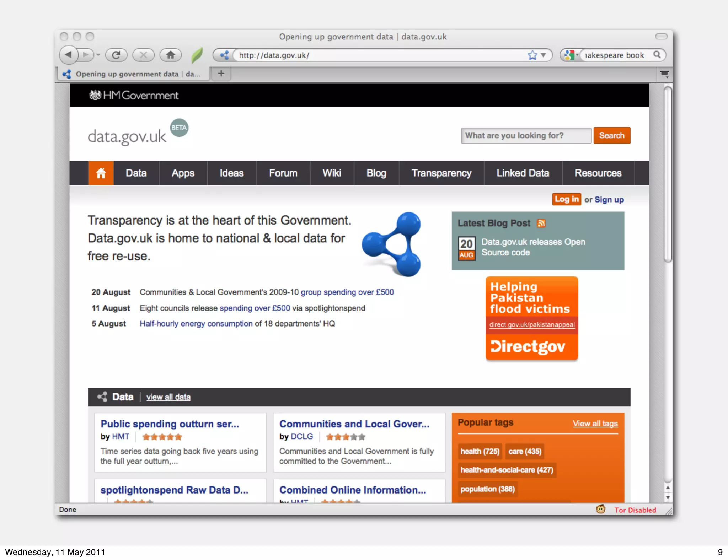Click the magnifier icon in the browser search box

pyautogui.click(x=657, y=55)
